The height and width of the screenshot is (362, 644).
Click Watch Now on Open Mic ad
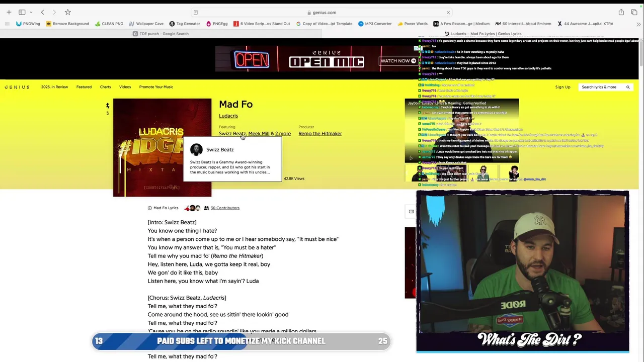click(398, 61)
